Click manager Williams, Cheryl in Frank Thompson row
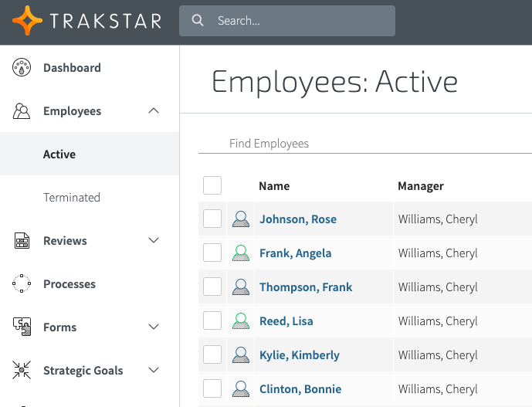 coord(438,287)
